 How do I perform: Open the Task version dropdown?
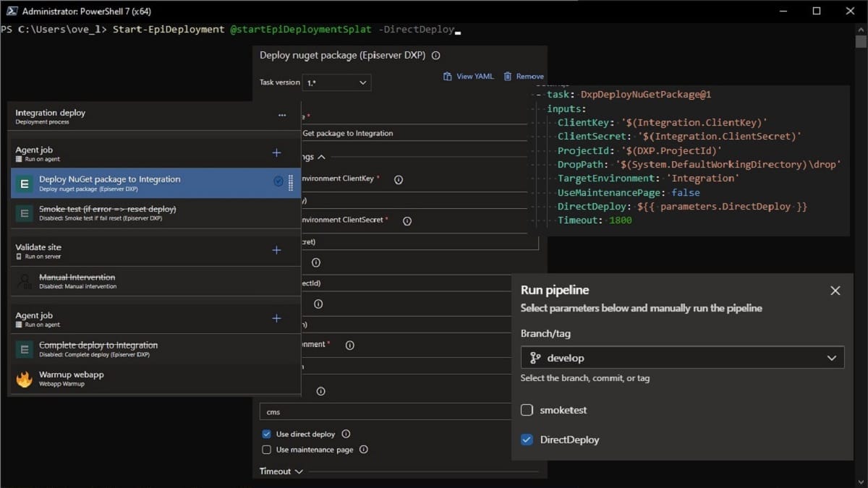(x=336, y=82)
